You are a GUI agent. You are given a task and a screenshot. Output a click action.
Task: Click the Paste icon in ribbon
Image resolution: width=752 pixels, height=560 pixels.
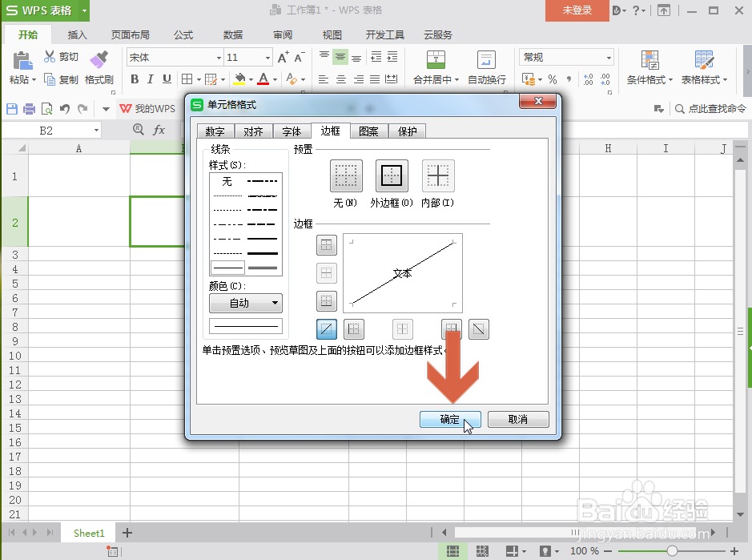[x=22, y=60]
